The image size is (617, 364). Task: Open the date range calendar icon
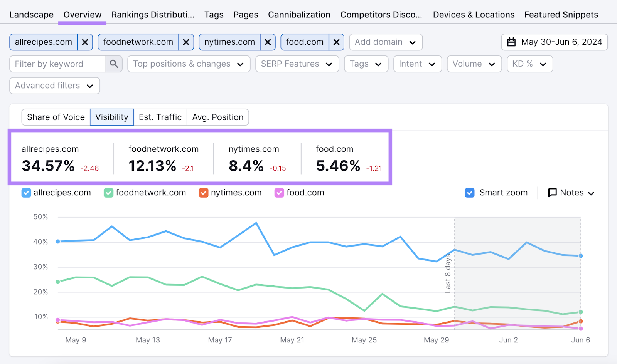tap(512, 42)
